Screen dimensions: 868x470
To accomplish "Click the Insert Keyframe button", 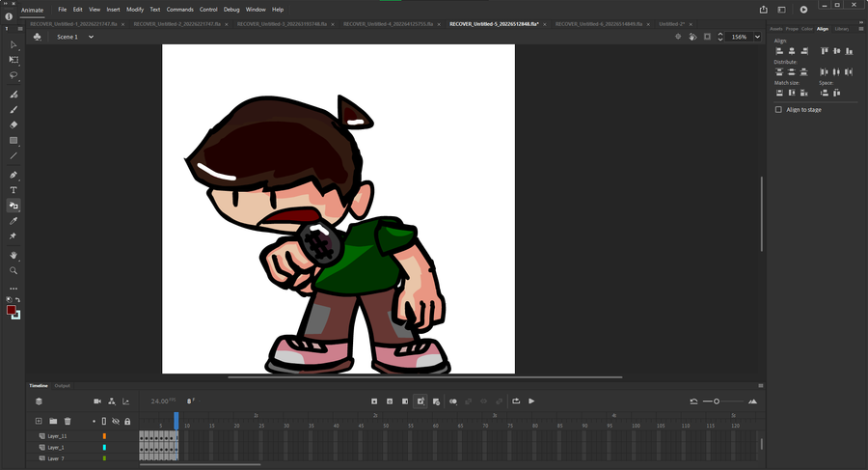I will click(x=374, y=401).
